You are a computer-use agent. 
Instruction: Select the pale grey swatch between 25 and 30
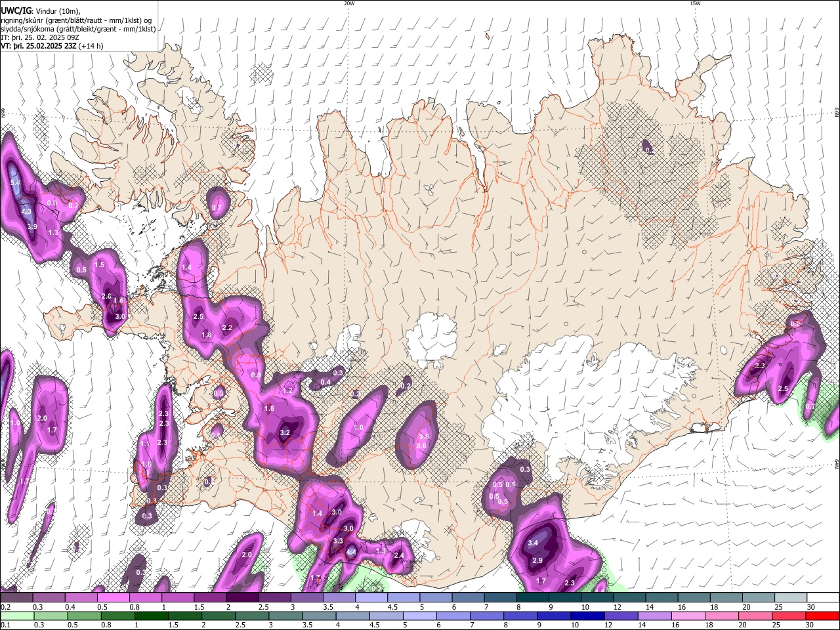pos(790,597)
